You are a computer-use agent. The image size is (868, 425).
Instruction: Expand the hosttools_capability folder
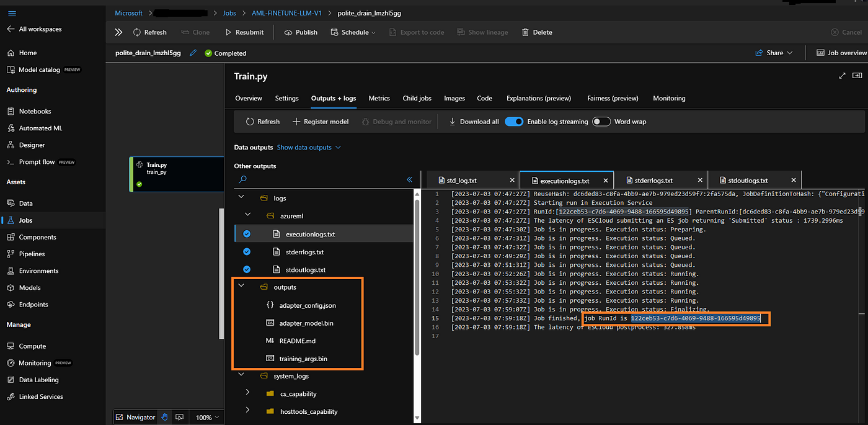pyautogui.click(x=248, y=410)
